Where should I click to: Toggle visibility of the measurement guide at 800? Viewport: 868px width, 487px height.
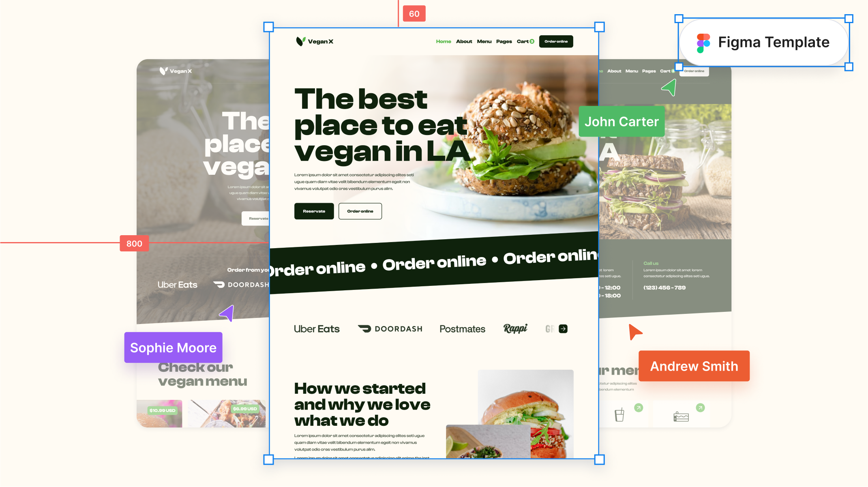[133, 242]
